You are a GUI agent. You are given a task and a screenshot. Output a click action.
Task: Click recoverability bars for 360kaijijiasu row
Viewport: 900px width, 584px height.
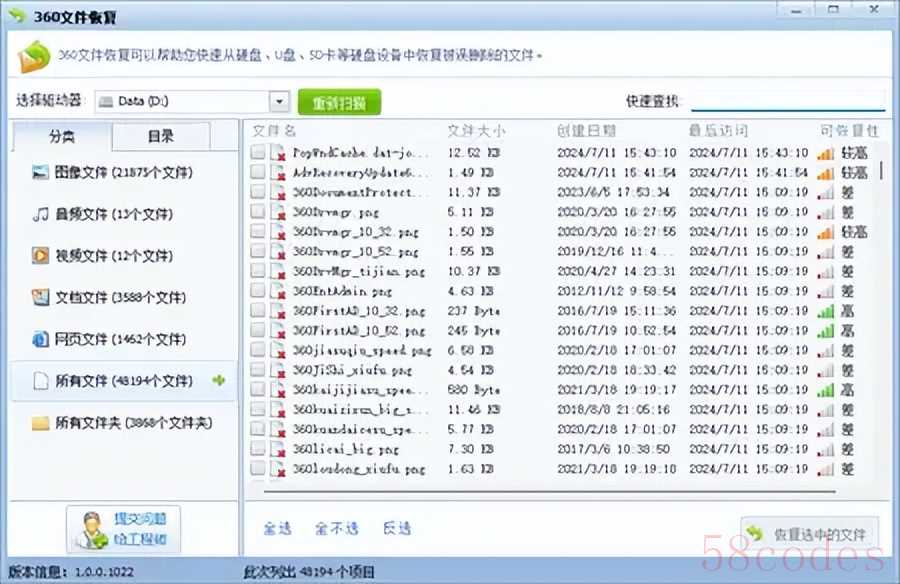click(825, 390)
